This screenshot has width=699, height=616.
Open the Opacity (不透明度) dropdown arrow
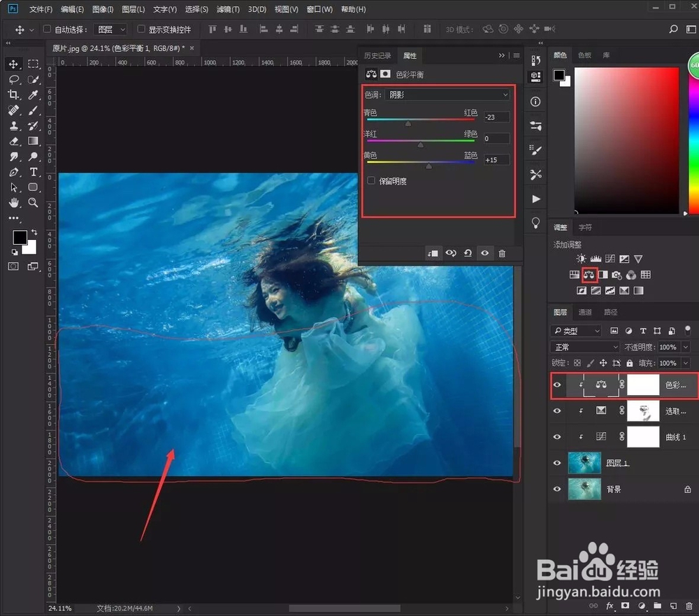(x=686, y=347)
